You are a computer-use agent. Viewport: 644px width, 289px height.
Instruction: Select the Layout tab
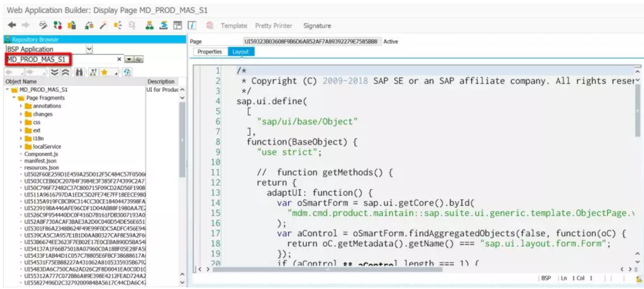[x=240, y=51]
